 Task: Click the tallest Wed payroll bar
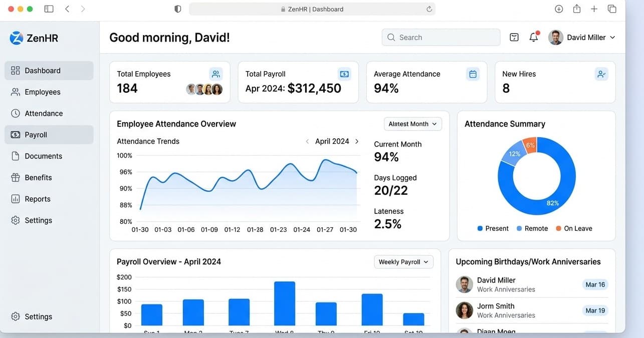[285, 303]
